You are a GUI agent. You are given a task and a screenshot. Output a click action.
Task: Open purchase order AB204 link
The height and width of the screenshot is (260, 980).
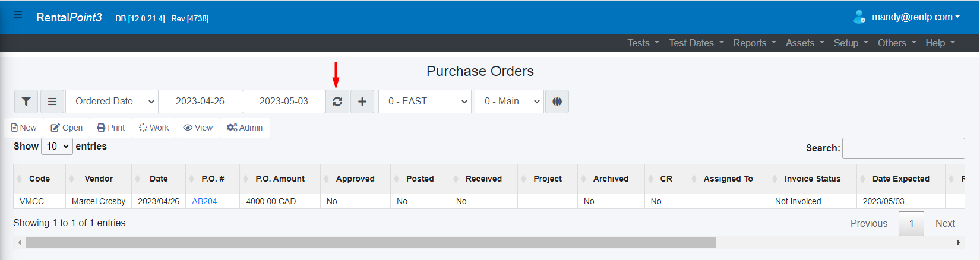(204, 201)
